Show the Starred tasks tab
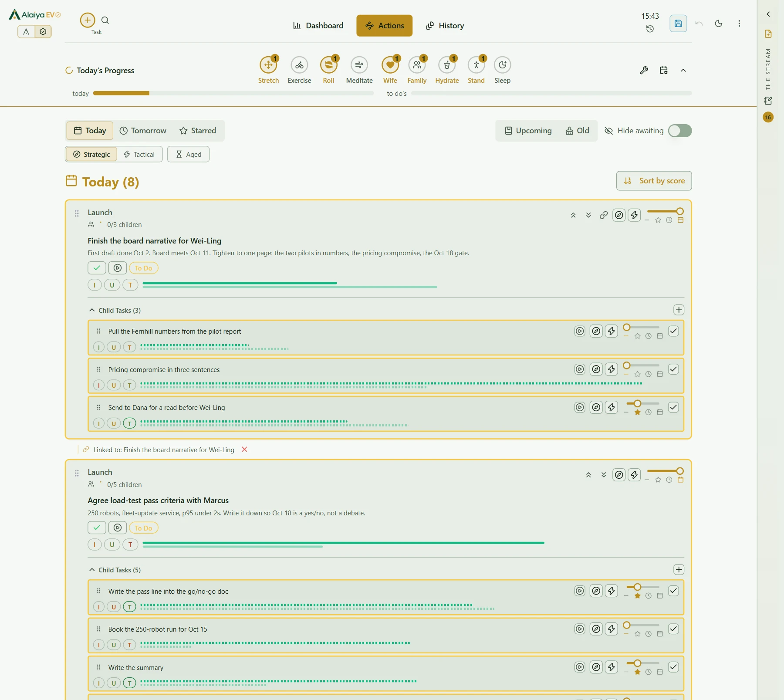Screen dimensions: 784x700 click(198, 131)
